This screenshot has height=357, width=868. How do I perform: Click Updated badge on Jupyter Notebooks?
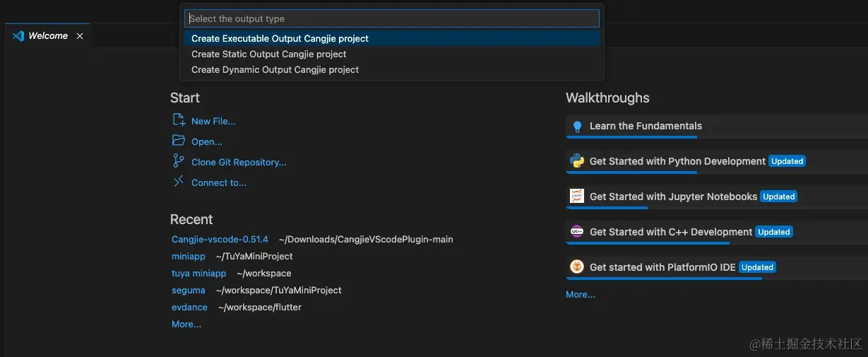778,197
